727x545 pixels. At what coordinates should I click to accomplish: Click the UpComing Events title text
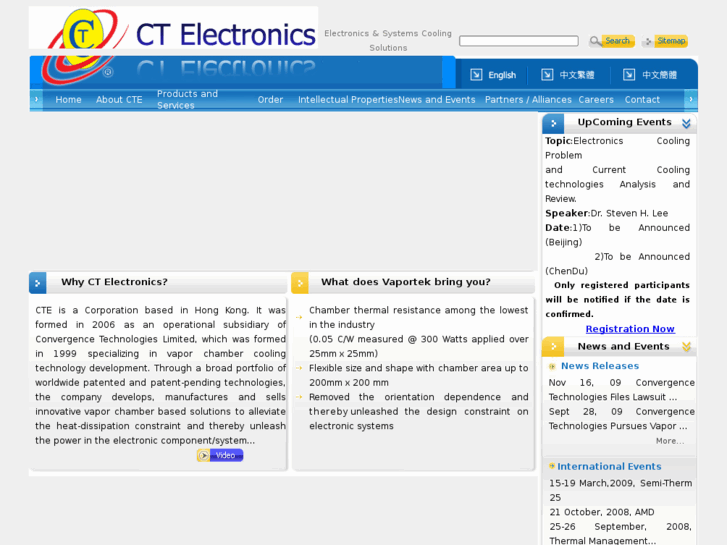[x=625, y=122]
